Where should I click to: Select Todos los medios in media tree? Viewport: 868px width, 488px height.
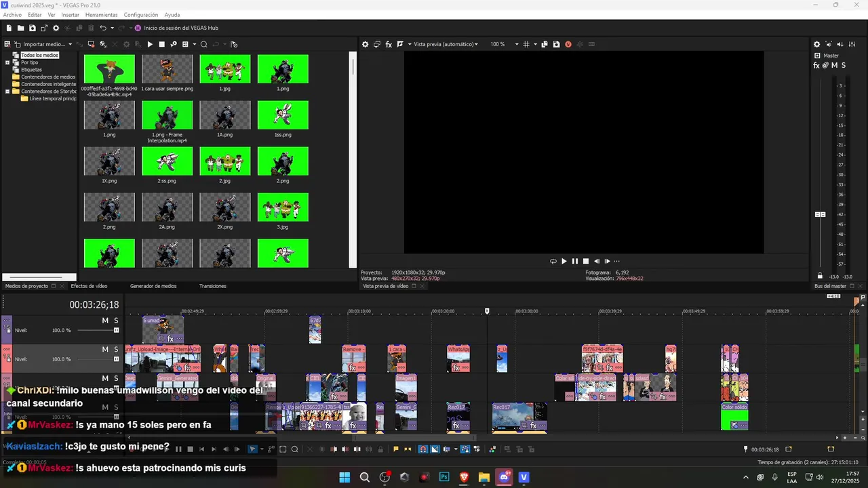pyautogui.click(x=39, y=55)
